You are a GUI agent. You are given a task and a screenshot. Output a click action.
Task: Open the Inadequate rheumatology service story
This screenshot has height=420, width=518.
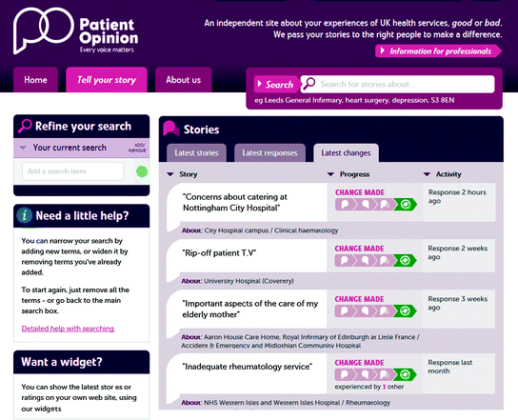tap(248, 367)
